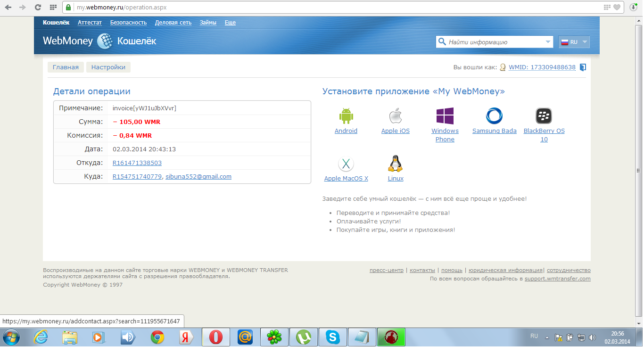Open the browser downloads arrow icon

[634, 8]
